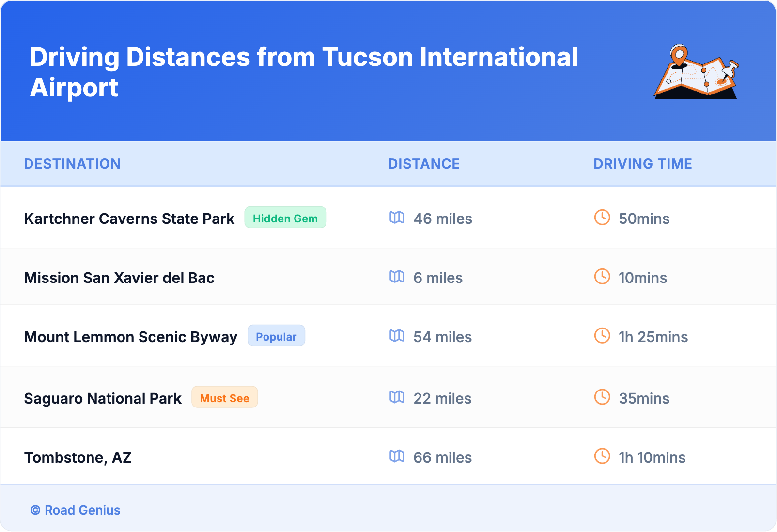Viewport: 777px width, 532px height.
Task: Open the Road Genius copyright link
Action: coord(76,510)
